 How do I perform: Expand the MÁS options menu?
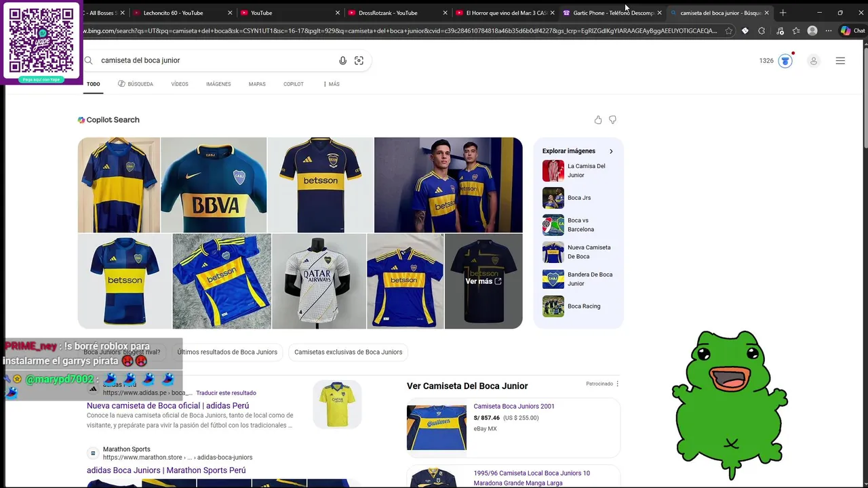coord(332,84)
